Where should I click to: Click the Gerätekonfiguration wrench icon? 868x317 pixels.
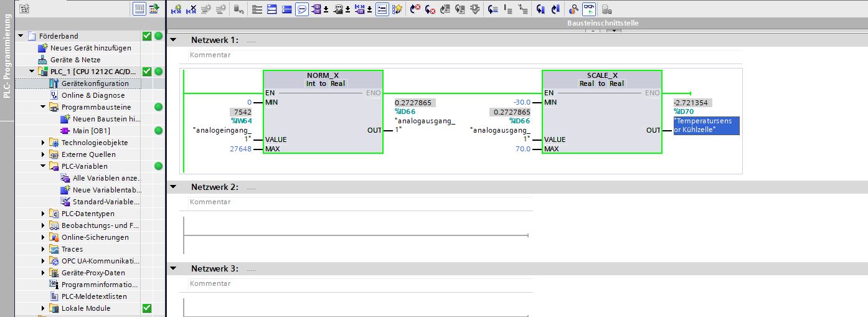54,83
